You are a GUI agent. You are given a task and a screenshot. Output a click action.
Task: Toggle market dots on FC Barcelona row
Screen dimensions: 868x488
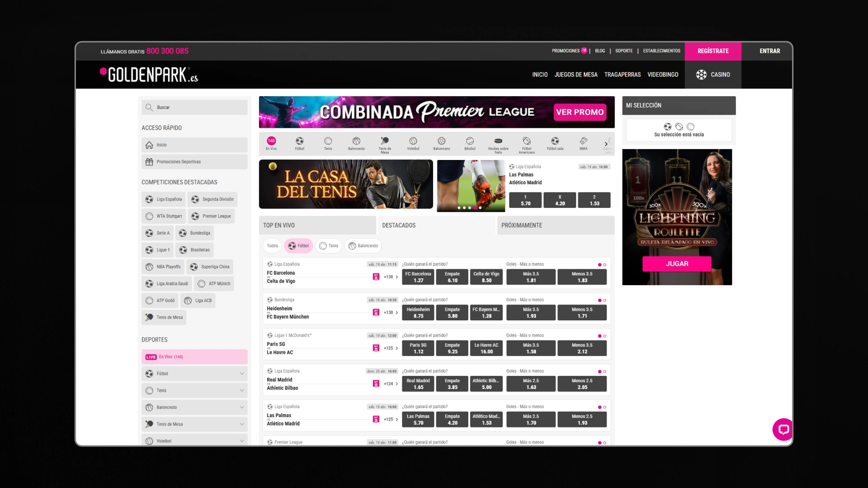pyautogui.click(x=602, y=265)
